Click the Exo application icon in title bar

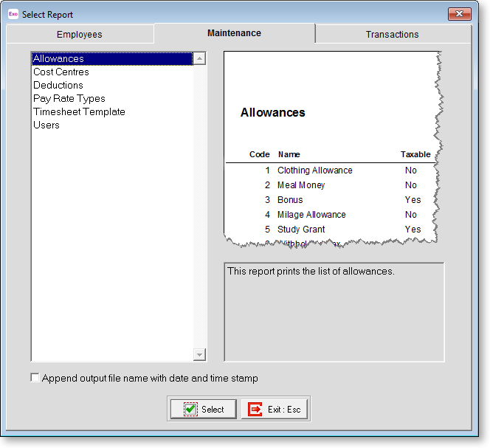13,14
